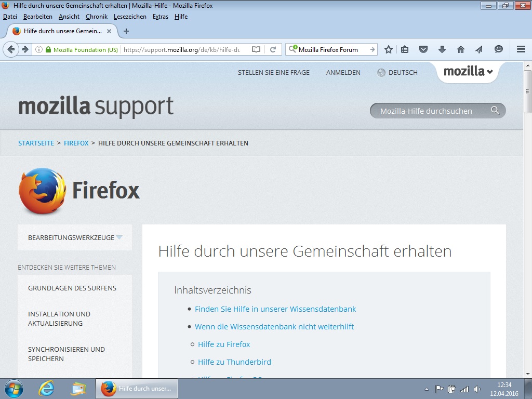Go to home page with the house icon

[x=460, y=49]
